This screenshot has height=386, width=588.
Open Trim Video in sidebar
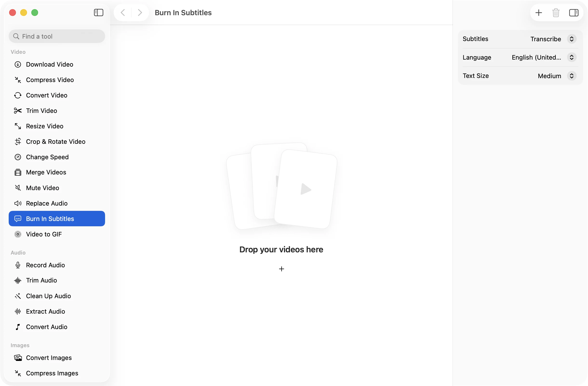coord(57,111)
